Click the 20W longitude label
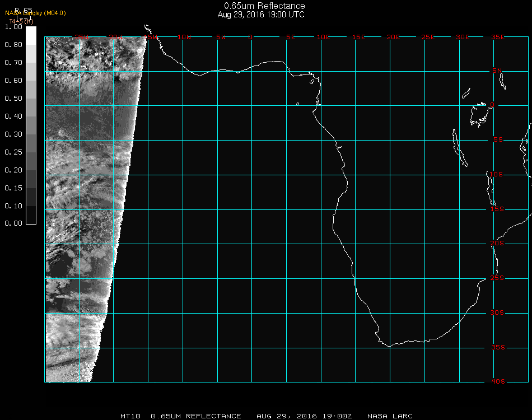 pyautogui.click(x=116, y=37)
